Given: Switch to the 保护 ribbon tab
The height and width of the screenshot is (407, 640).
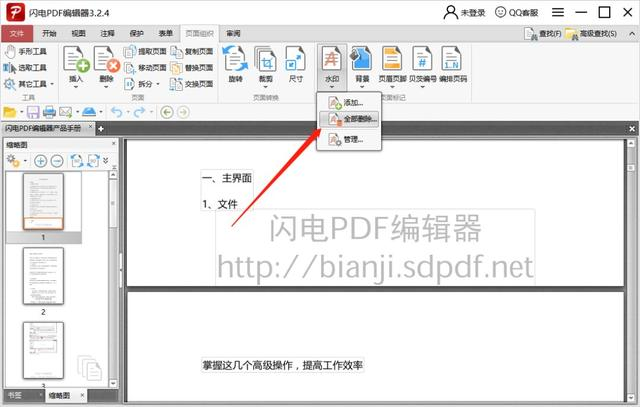Looking at the screenshot, I should (136, 33).
